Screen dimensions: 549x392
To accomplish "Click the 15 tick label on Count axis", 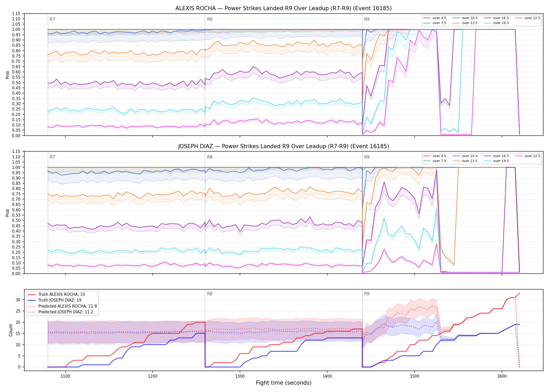I will tap(18, 333).
